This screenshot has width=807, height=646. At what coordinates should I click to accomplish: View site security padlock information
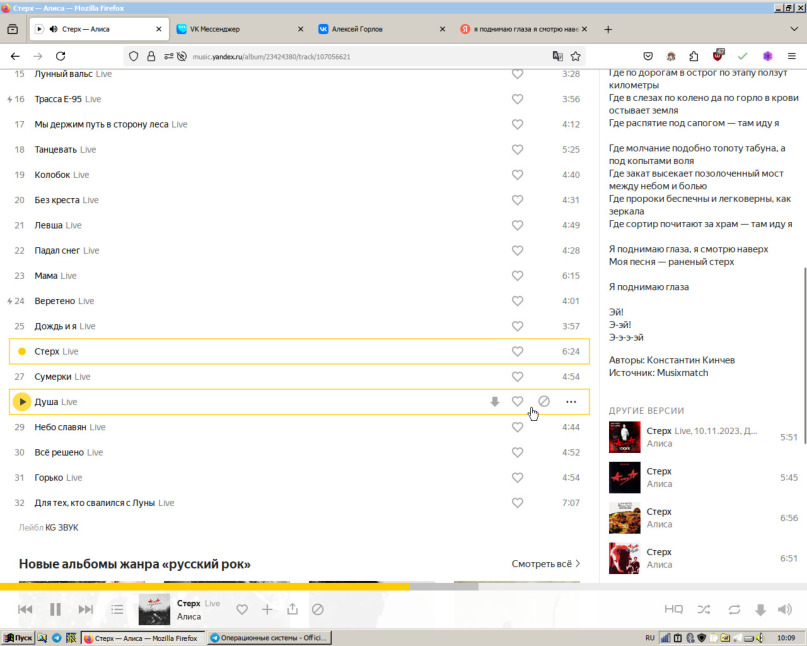151,56
